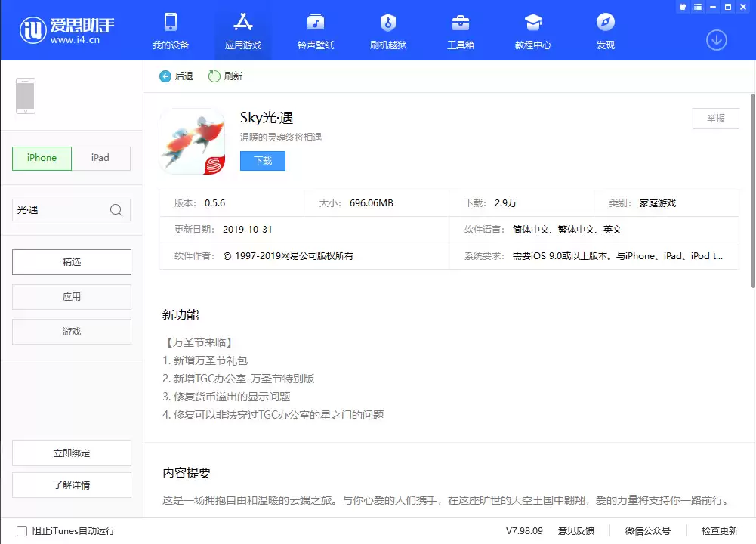Click the languages 简体中文、繁体中文、英文
756x544 pixels.
[x=567, y=230]
